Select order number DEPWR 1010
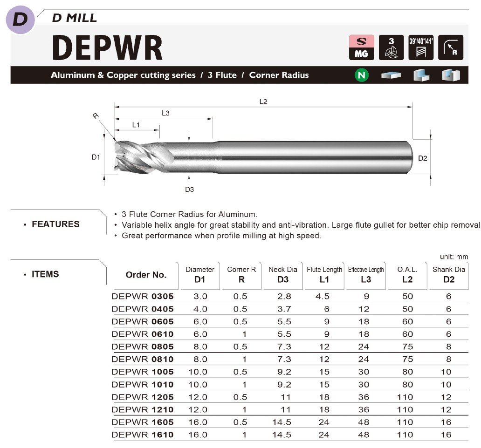The height and width of the screenshot is (448, 481). (x=143, y=384)
